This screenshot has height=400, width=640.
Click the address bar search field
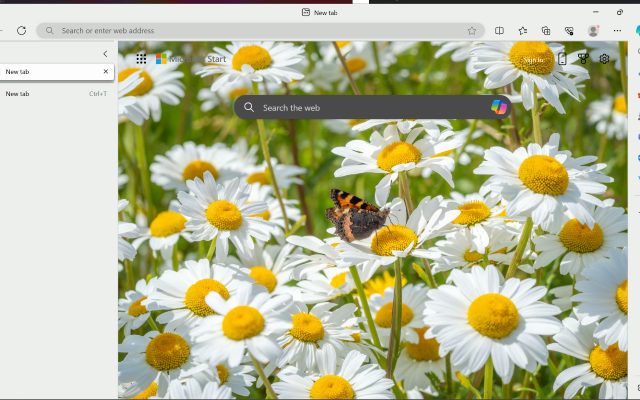click(260, 31)
